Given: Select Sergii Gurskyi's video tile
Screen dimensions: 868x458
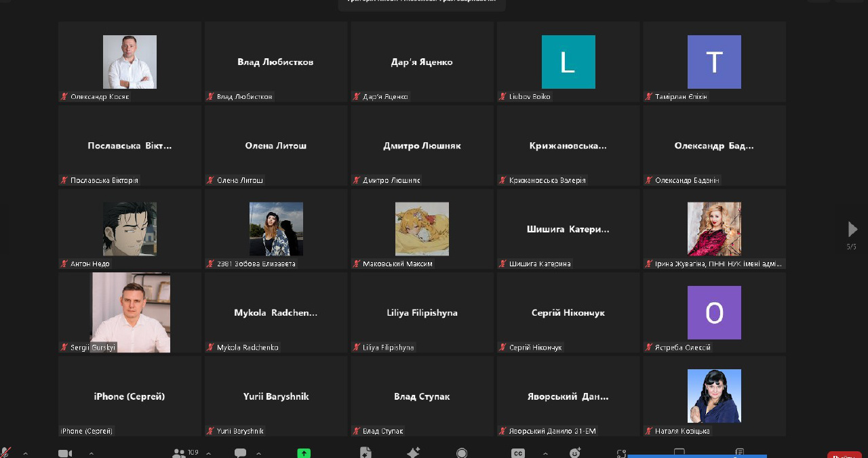Looking at the screenshot, I should [x=130, y=312].
